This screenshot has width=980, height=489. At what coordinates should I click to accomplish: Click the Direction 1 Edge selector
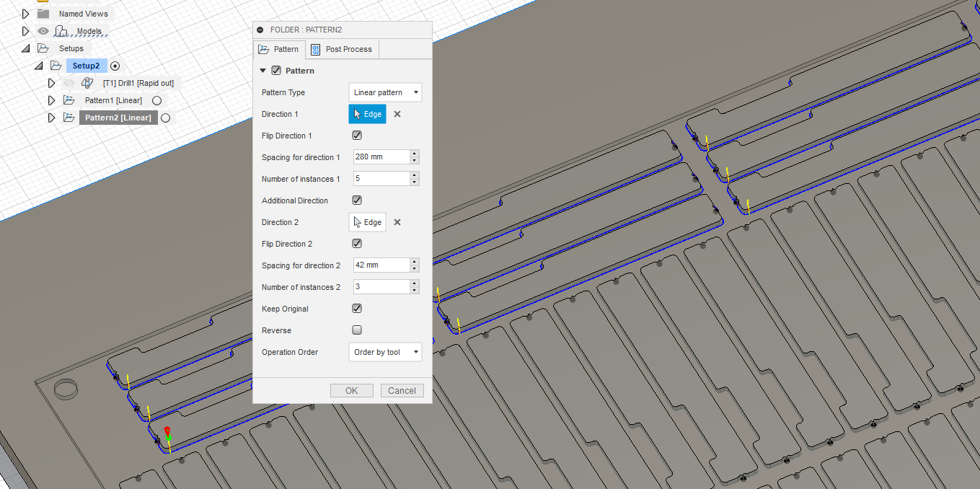(368, 114)
